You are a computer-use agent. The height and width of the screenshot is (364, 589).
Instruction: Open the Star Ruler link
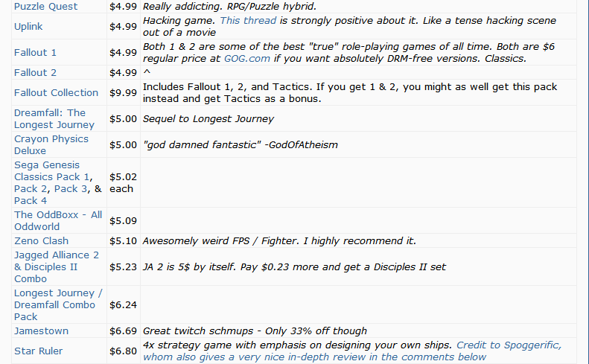coord(38,351)
